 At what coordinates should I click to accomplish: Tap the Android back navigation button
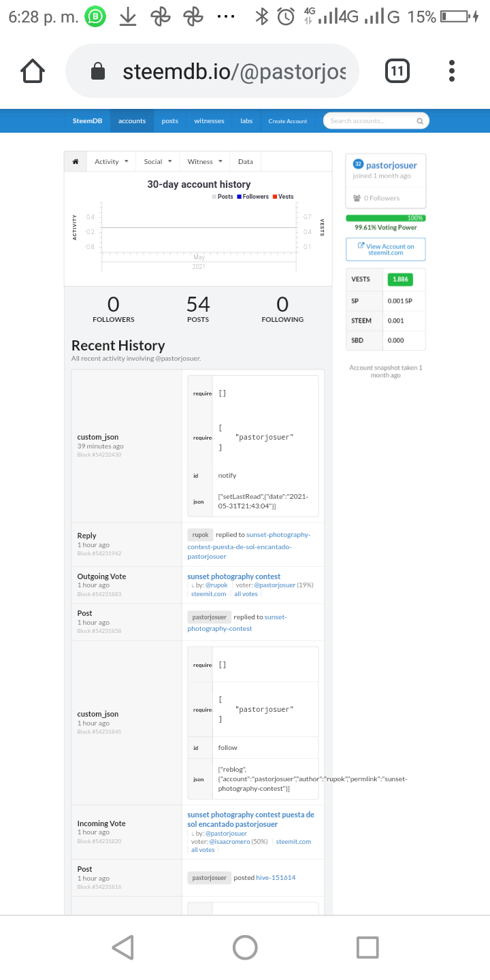(122, 947)
